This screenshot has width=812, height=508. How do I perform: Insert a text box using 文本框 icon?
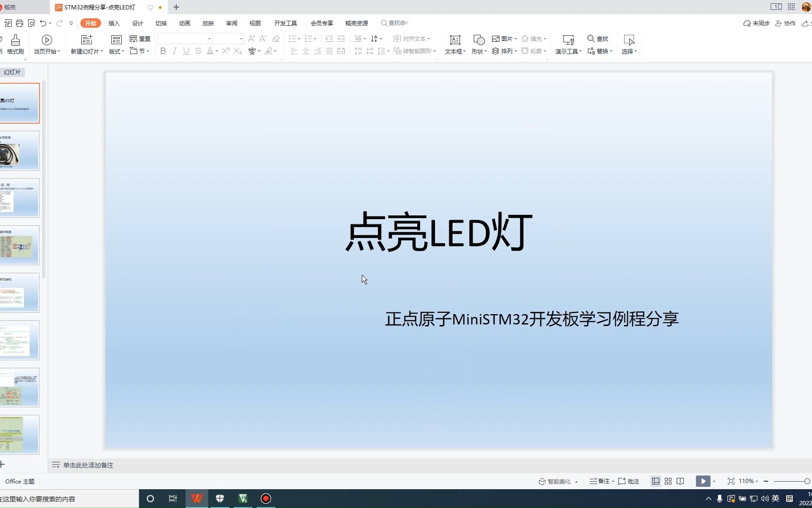pos(454,44)
